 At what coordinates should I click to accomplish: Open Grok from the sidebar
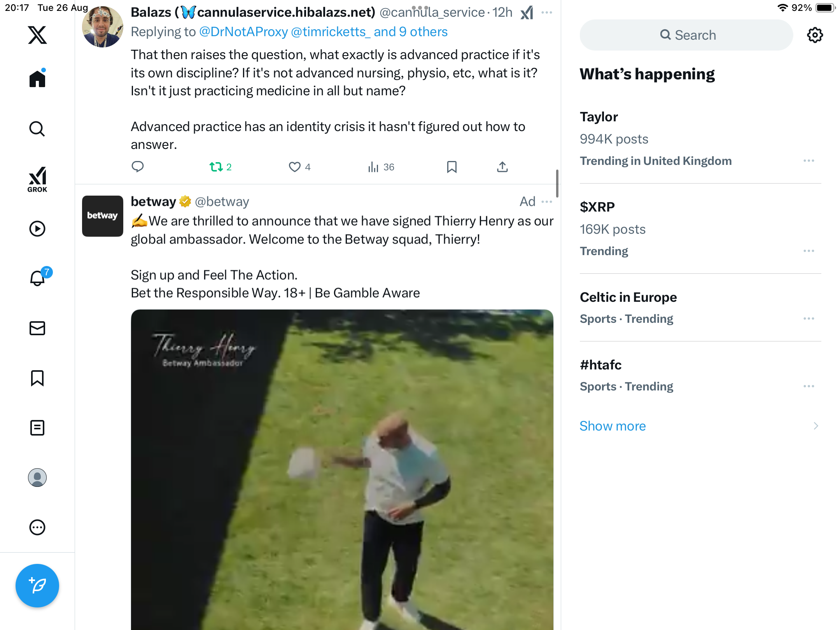pos(37,179)
